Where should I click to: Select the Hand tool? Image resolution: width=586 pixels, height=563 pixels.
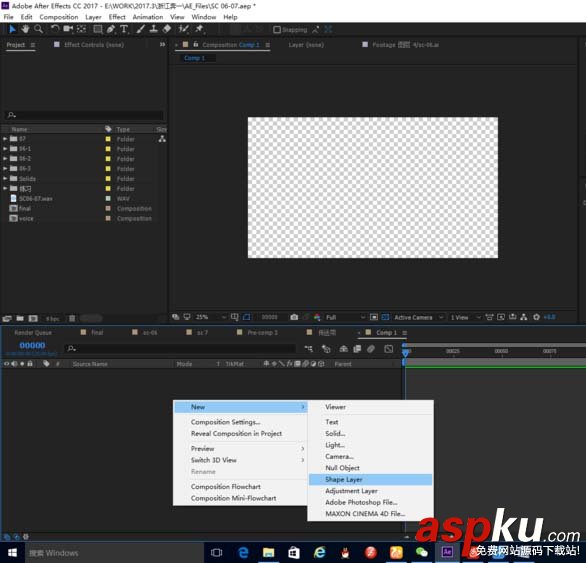[25, 29]
